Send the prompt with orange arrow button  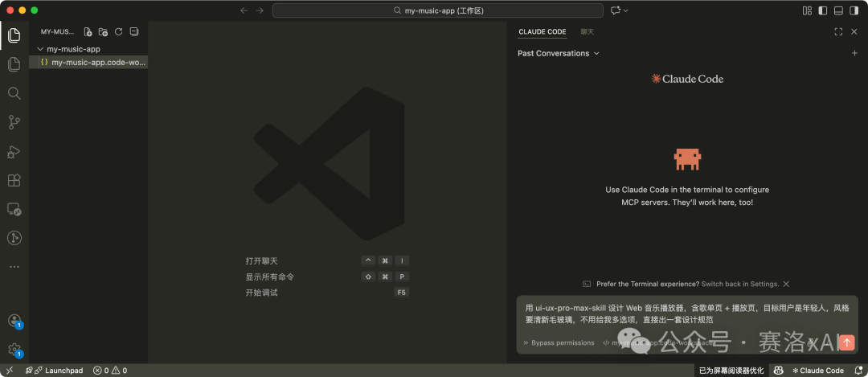(846, 342)
